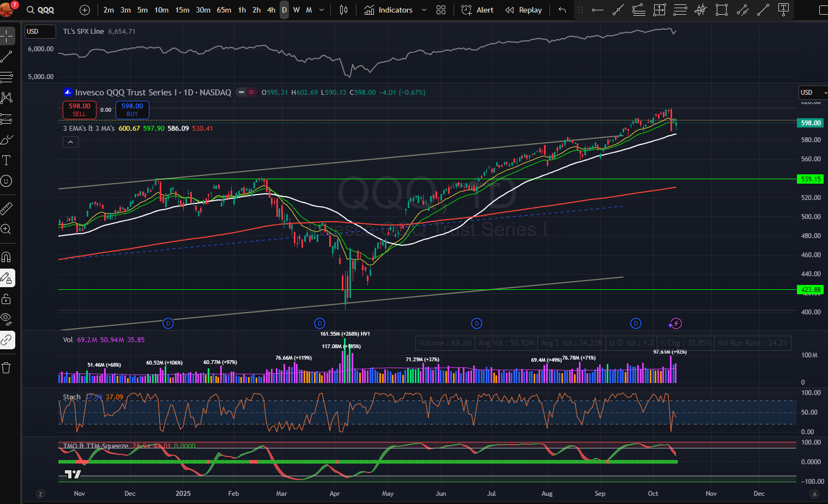This screenshot has width=828, height=504.
Task: Click the compare or add symbol plus icon
Action: click(x=84, y=10)
